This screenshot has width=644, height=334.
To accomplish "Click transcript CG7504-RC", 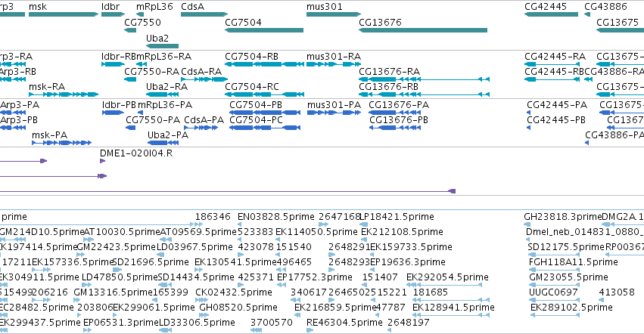I will coord(264,94).
